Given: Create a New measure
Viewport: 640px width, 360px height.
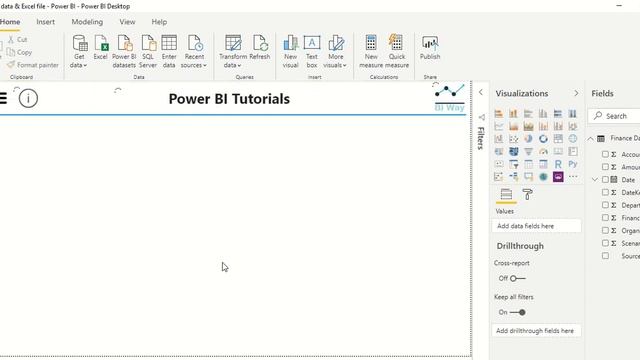Looking at the screenshot, I should coord(371,52).
